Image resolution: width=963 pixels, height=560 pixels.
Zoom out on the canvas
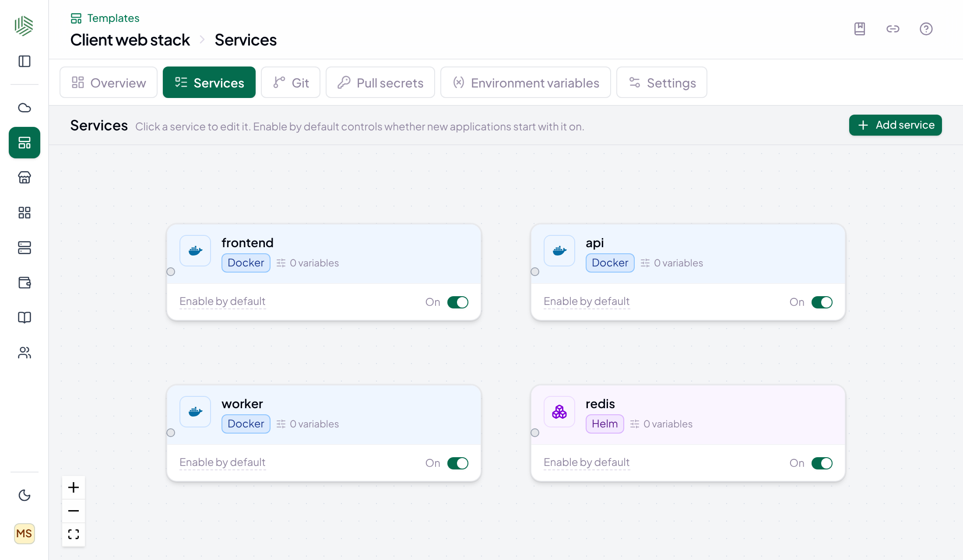[x=74, y=511]
